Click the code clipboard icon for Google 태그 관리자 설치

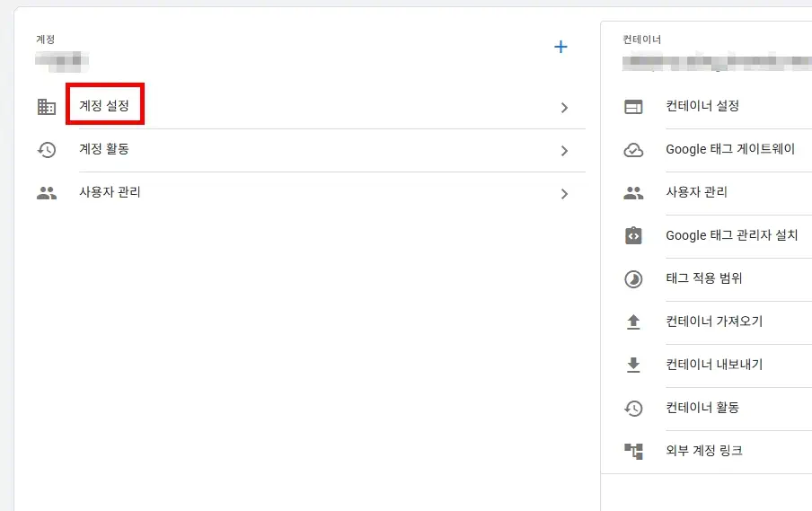click(x=633, y=235)
